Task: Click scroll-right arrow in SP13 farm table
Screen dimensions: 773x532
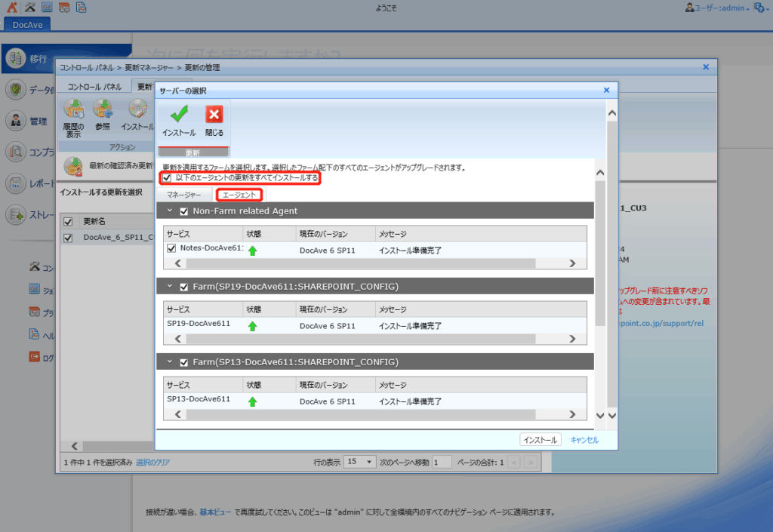Action: [x=572, y=415]
